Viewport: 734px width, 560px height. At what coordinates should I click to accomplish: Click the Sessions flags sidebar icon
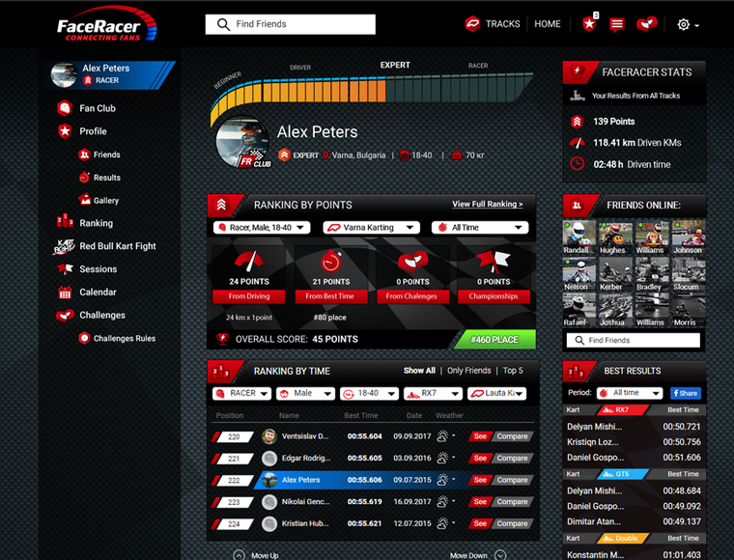65,269
